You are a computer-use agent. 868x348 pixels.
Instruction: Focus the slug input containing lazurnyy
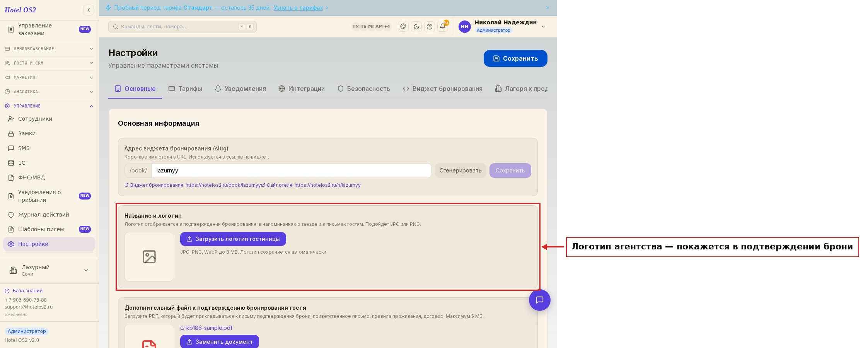tap(292, 171)
